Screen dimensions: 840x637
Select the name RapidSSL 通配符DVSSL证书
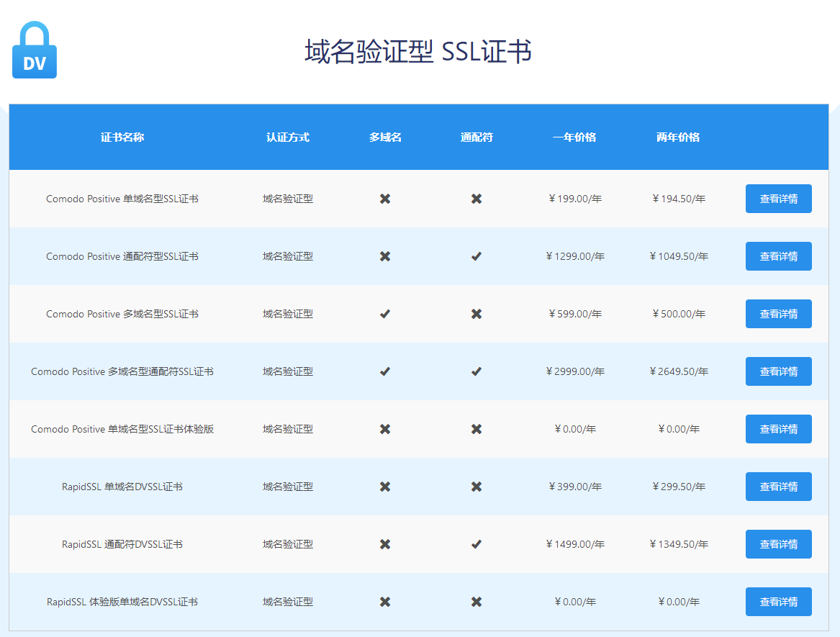point(122,544)
